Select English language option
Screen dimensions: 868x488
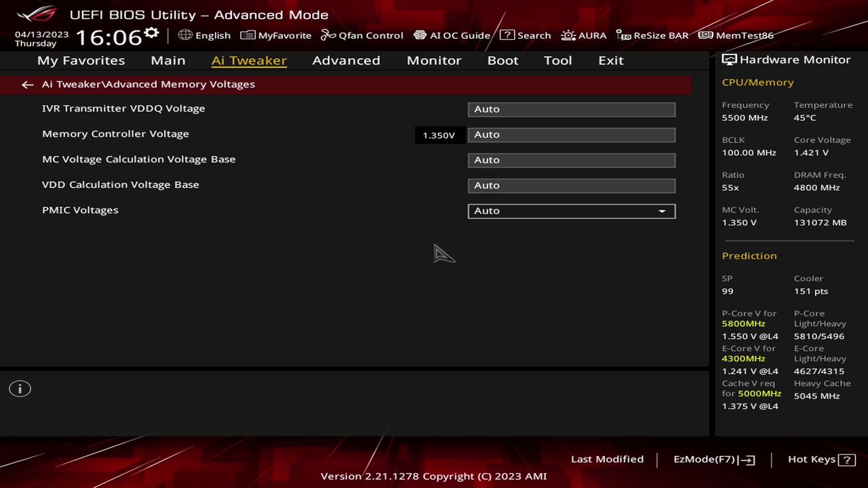pyautogui.click(x=213, y=35)
